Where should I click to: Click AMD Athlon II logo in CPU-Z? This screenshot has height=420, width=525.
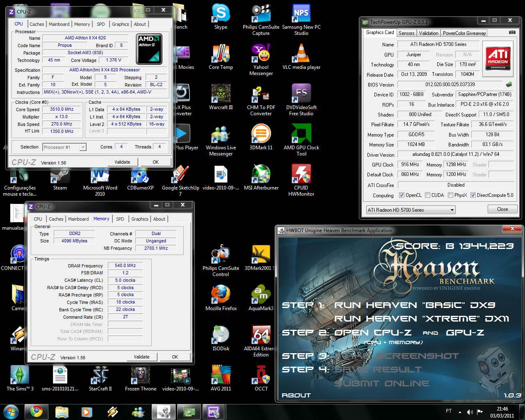click(149, 49)
